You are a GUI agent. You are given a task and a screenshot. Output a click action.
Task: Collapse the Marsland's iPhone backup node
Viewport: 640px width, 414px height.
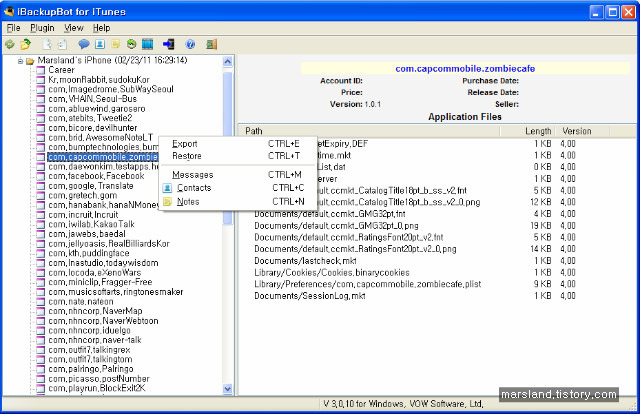(20, 61)
